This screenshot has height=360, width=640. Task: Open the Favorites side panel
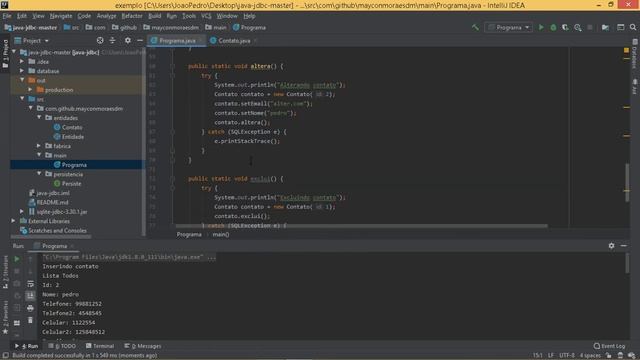5,318
